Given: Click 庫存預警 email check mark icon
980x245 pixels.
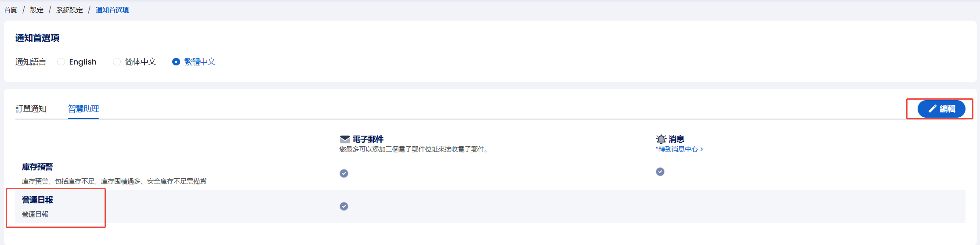Looking at the screenshot, I should (x=344, y=173).
